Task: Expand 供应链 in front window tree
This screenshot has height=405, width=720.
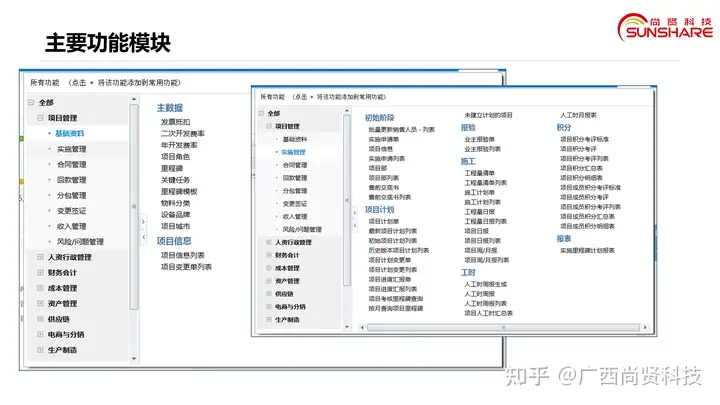Action: tap(269, 293)
